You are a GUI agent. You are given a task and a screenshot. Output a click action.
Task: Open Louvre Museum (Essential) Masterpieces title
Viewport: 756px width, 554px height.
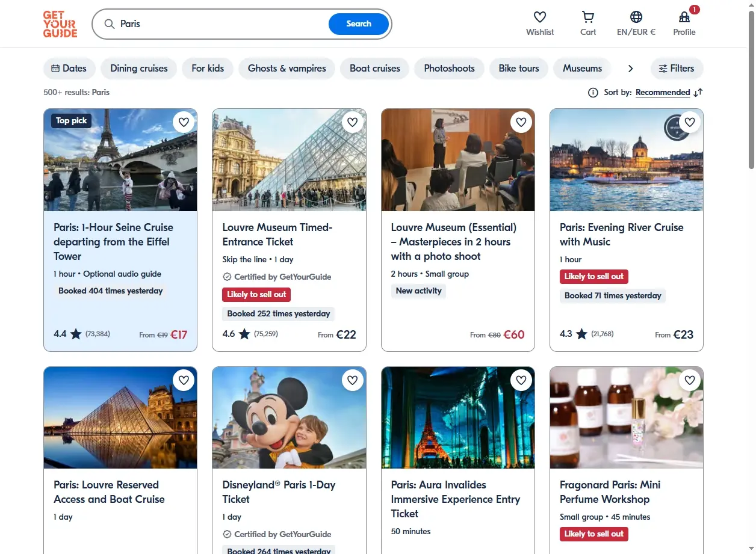point(454,242)
